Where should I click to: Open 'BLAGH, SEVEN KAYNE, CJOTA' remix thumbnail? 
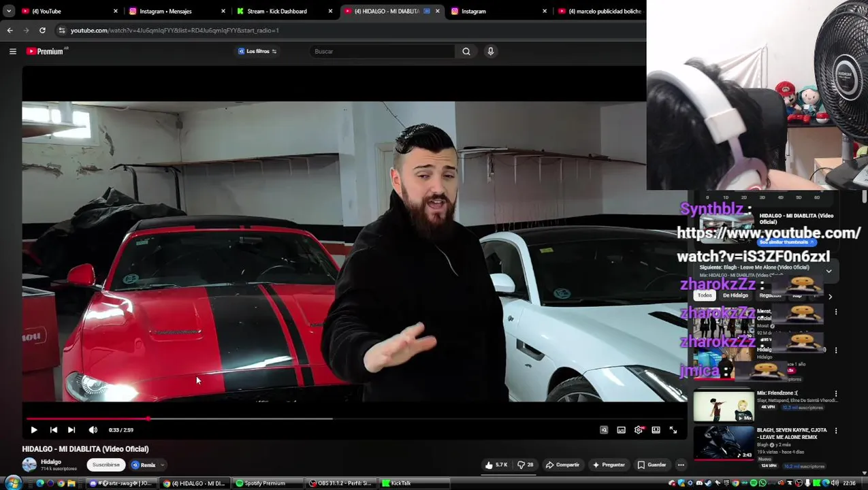point(724,443)
